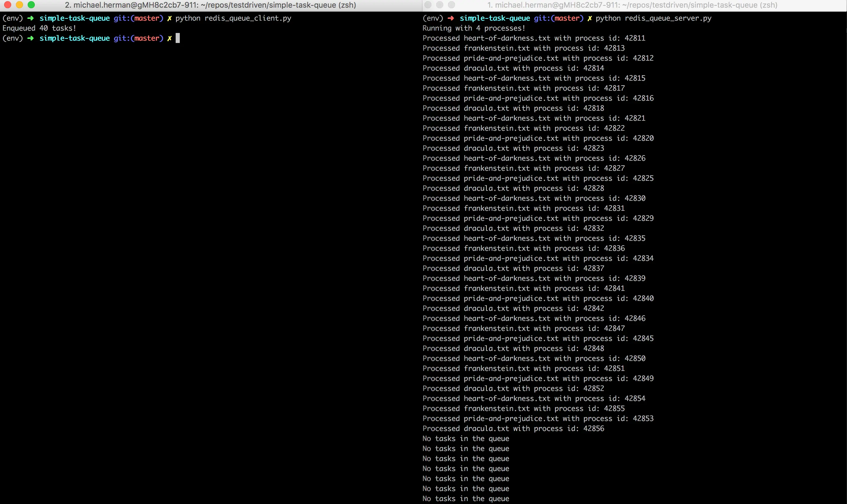Click the red prompt arrow in server pane
Viewport: 847px width, 504px height.
451,18
